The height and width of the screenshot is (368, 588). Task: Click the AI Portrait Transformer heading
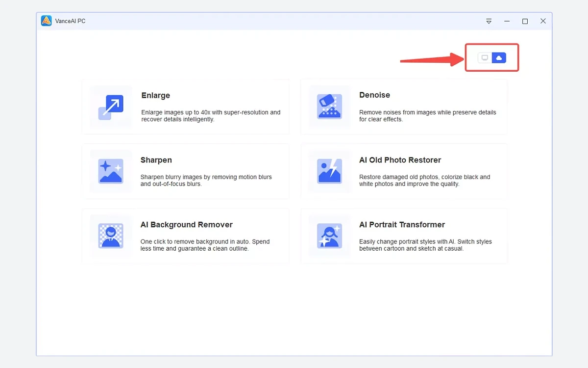pyautogui.click(x=402, y=225)
